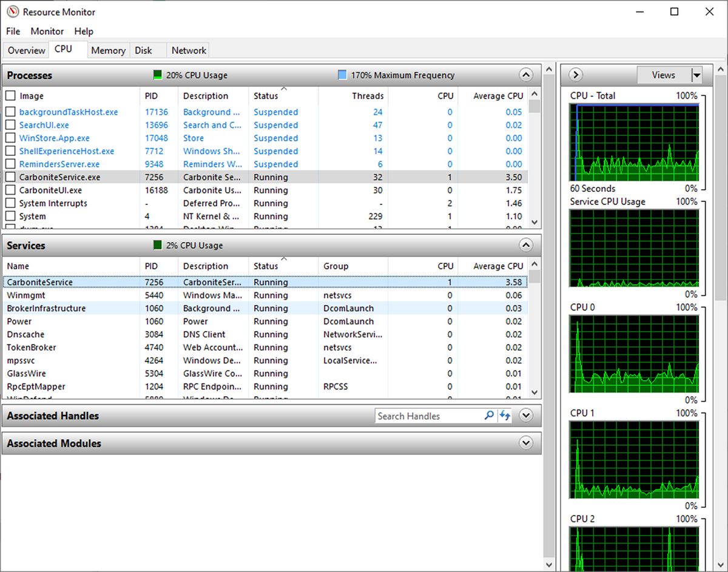The width and height of the screenshot is (728, 572).
Task: Click the CPU - Total activity graph
Action: 634,141
